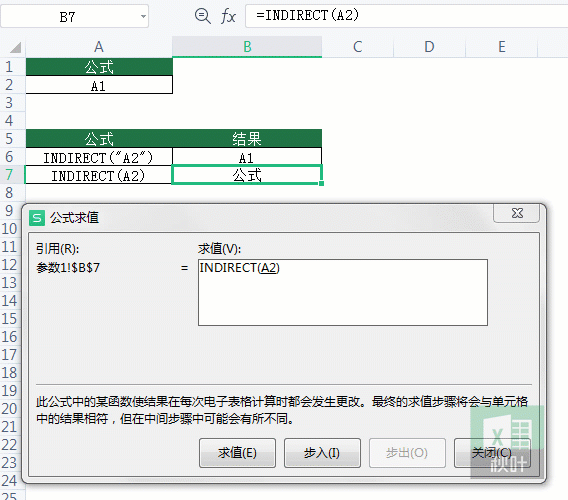This screenshot has width=568, height=500.
Task: Click the select-all corner triangle
Action: (x=15, y=47)
